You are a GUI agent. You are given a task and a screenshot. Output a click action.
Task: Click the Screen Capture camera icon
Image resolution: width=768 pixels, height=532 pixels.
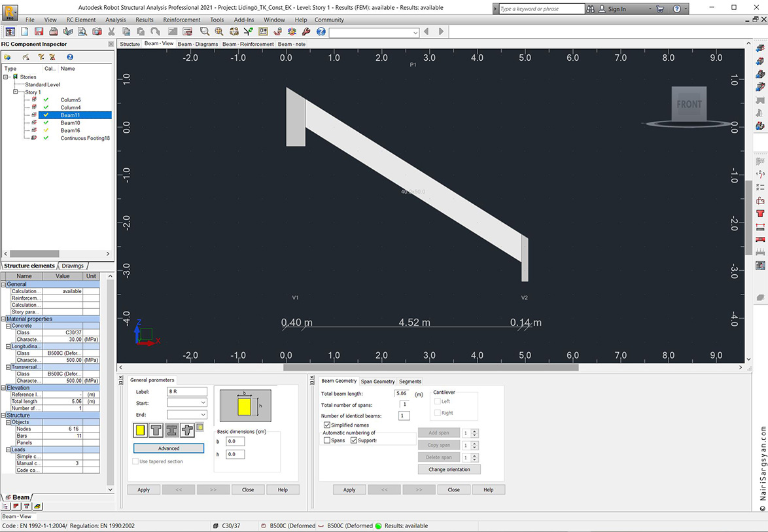tap(97, 31)
